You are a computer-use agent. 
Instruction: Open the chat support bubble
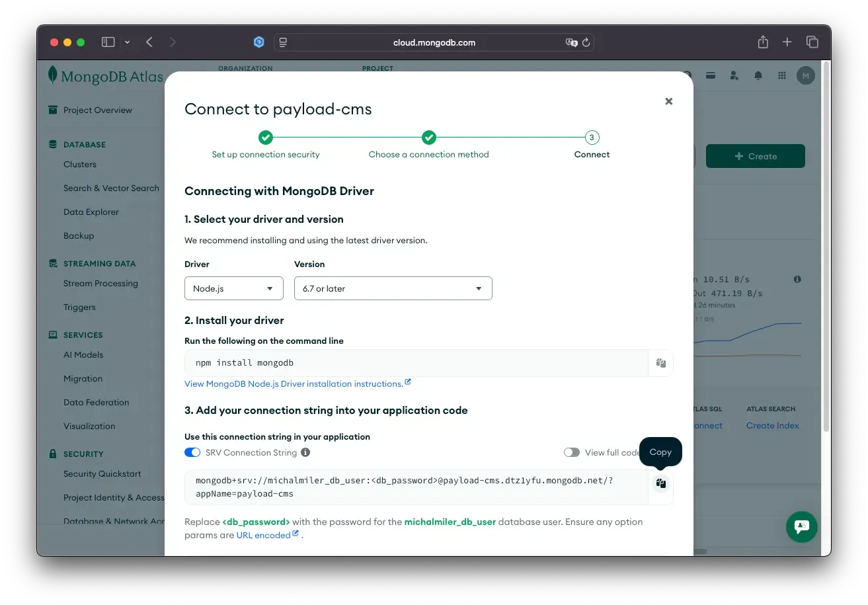pos(802,527)
